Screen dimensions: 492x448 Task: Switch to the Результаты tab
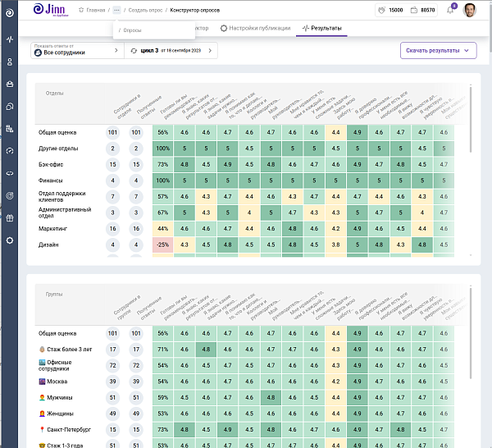tap(321, 28)
